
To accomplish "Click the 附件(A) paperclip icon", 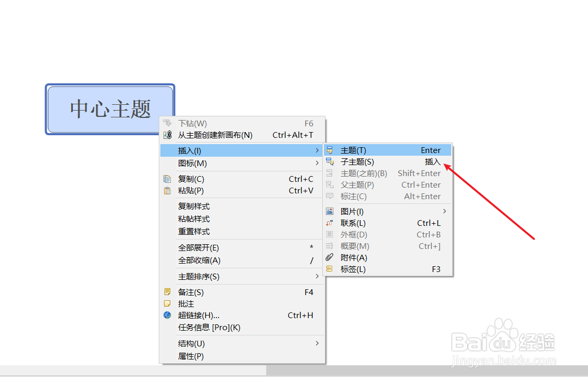I will [x=330, y=257].
